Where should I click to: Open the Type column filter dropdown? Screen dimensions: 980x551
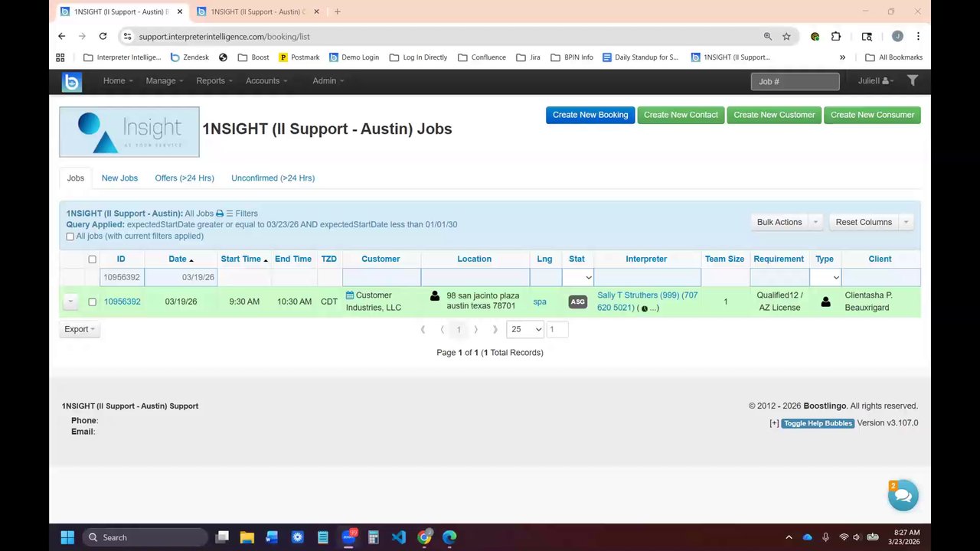(x=825, y=277)
